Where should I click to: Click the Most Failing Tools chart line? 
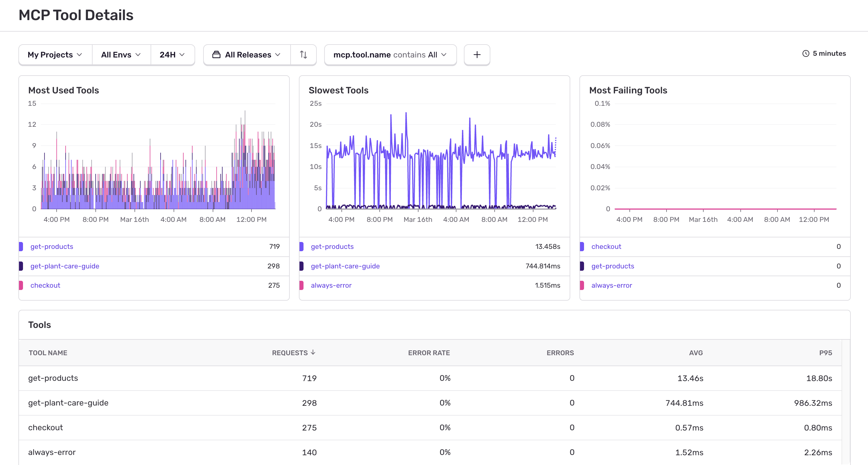(725, 209)
